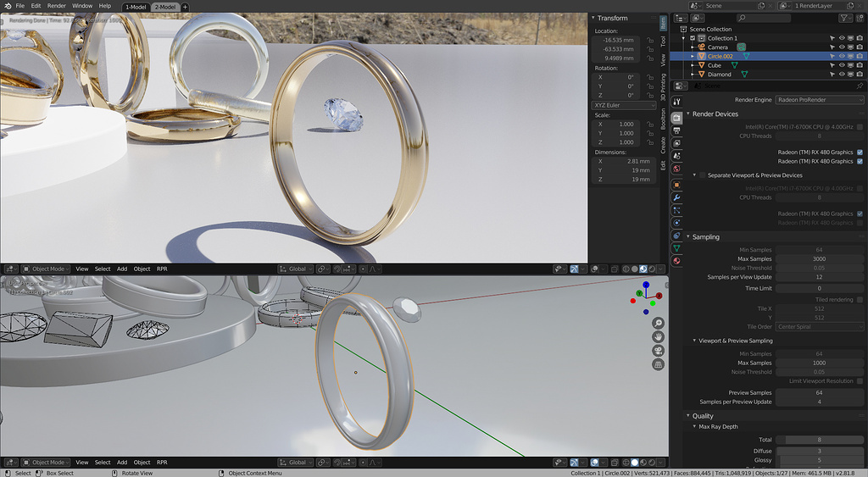The image size is (868, 477).
Task: Toggle Collection 1 exclude checkbox
Action: pos(693,38)
